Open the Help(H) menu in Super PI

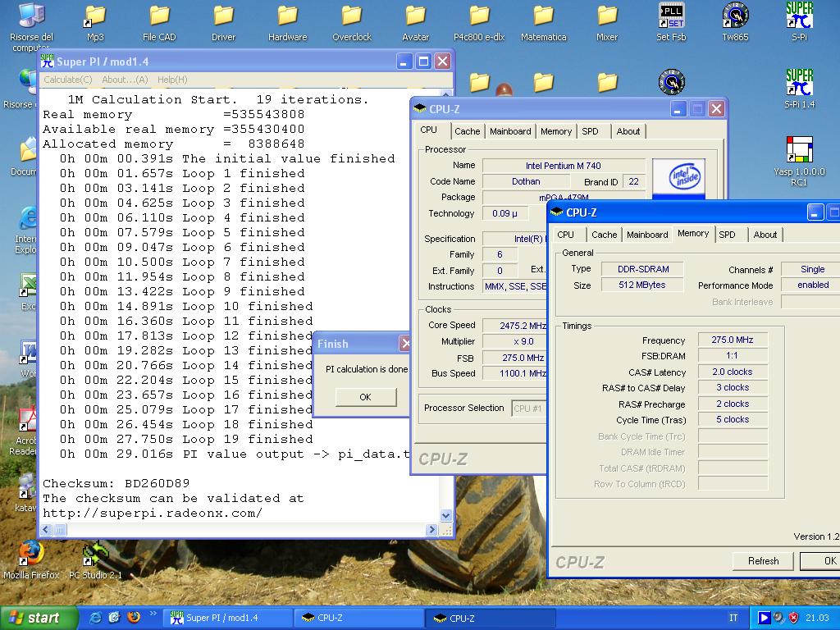[x=172, y=80]
